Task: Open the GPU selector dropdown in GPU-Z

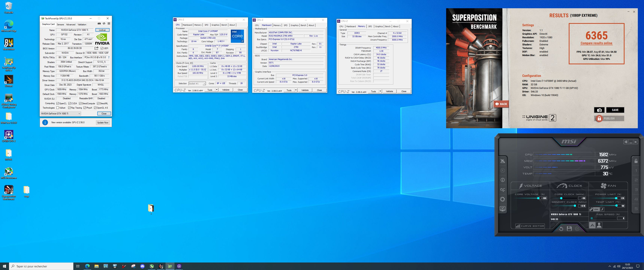Action: [x=61, y=114]
